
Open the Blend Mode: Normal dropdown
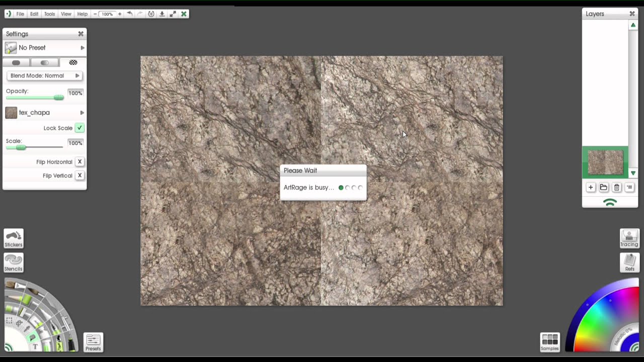click(44, 75)
